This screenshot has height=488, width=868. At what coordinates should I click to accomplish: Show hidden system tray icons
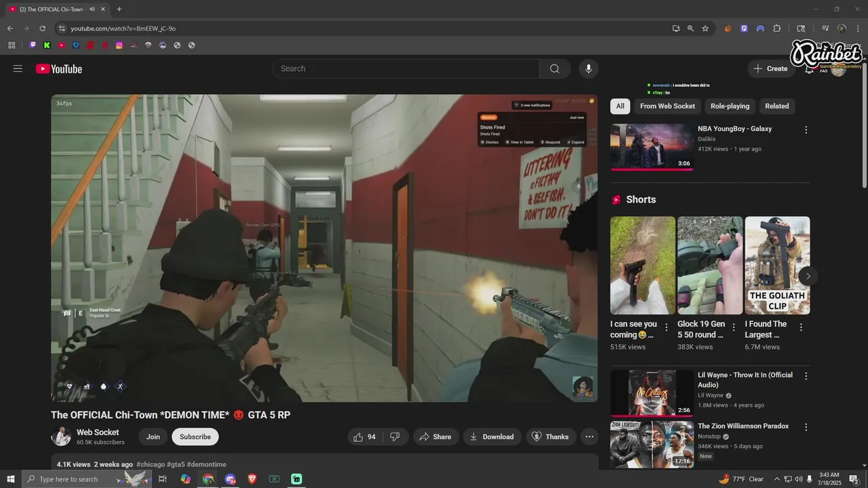coord(777,479)
